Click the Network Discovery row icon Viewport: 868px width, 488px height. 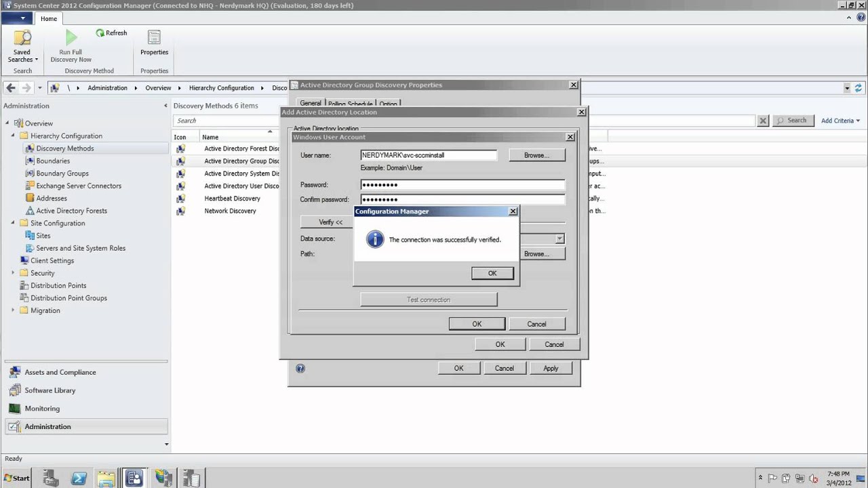pos(180,211)
